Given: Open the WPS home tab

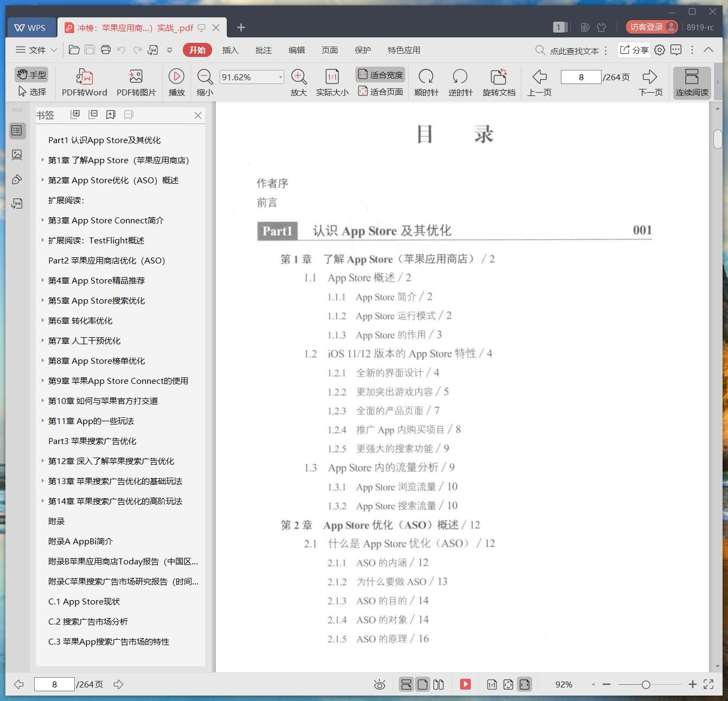Looking at the screenshot, I should click(30, 28).
